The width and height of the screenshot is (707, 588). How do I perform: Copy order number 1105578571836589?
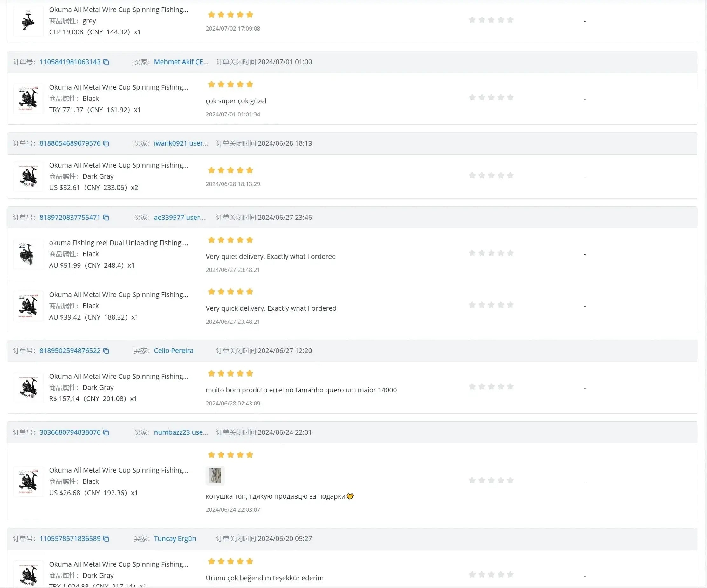106,539
